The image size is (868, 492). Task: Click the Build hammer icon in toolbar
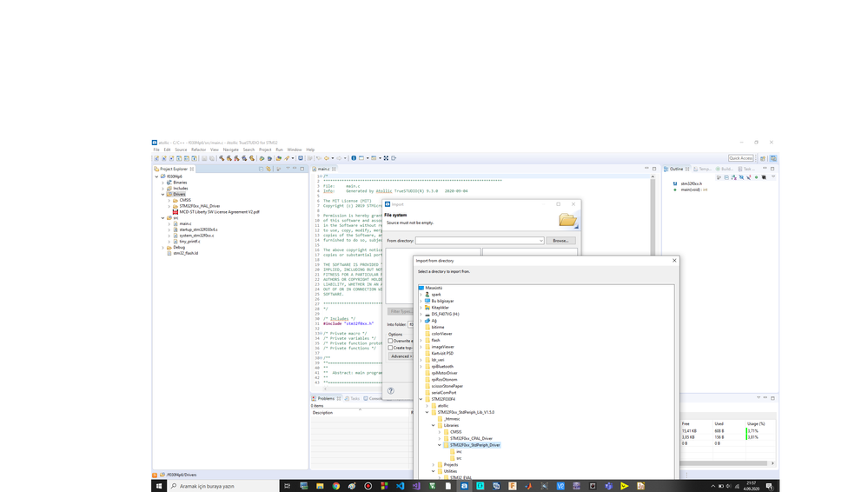[222, 158]
